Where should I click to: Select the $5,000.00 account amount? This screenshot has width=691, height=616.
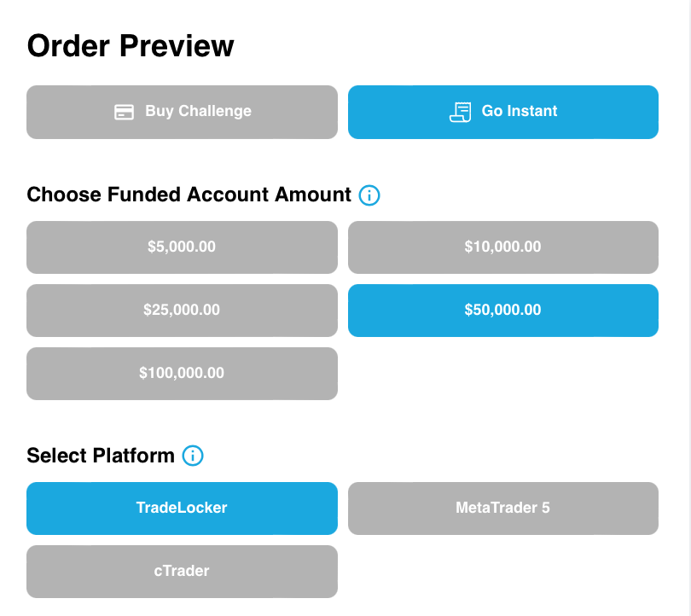pos(182,247)
